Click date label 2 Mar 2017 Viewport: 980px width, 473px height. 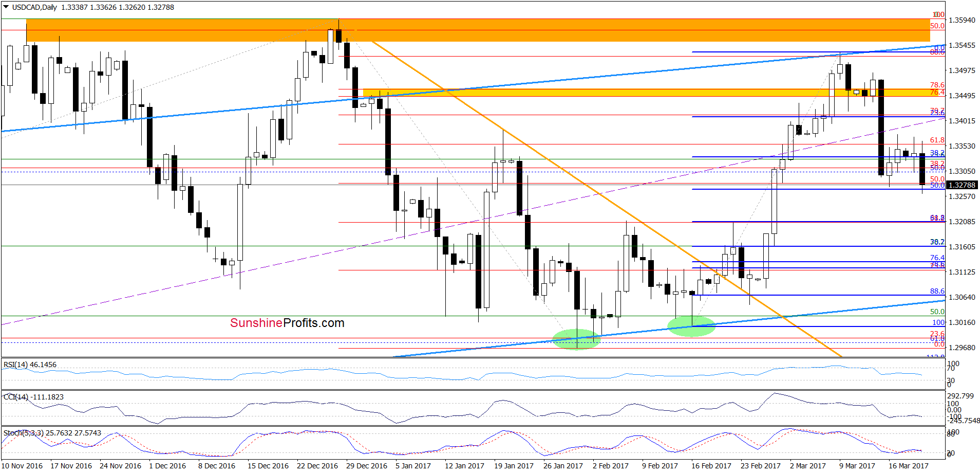click(808, 466)
